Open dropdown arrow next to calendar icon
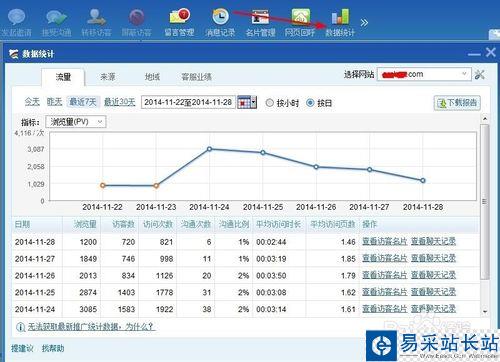 (x=254, y=102)
